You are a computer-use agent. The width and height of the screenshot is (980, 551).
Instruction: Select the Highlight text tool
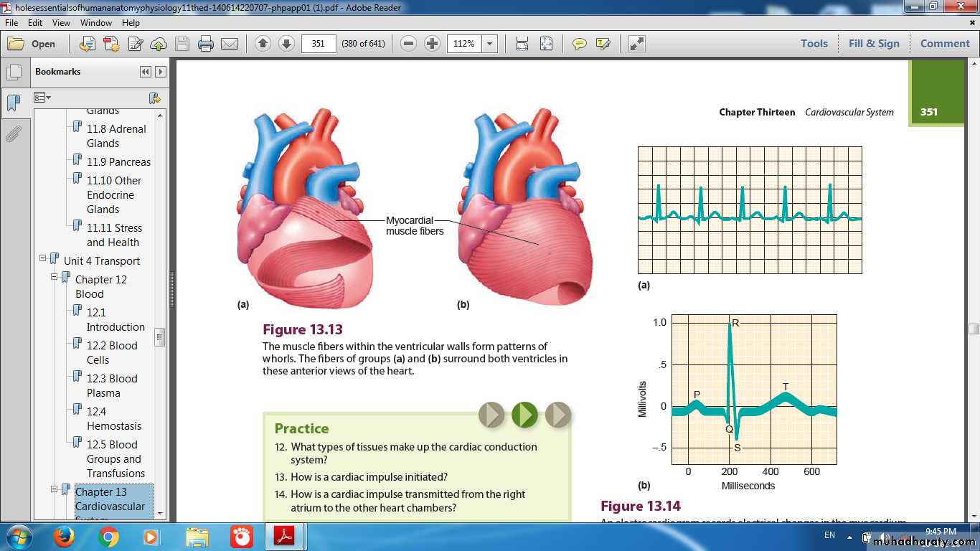(603, 44)
